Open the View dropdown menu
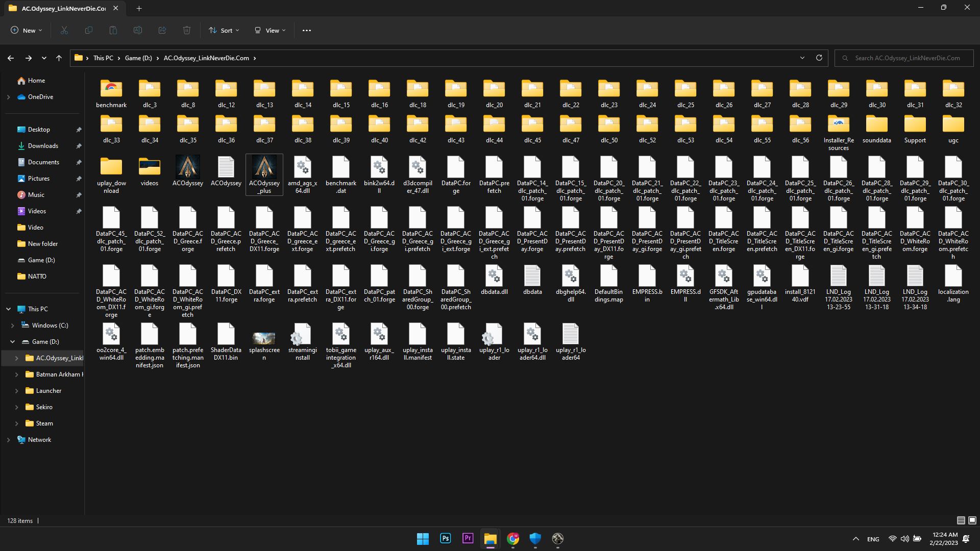This screenshot has width=980, height=551. (x=270, y=31)
